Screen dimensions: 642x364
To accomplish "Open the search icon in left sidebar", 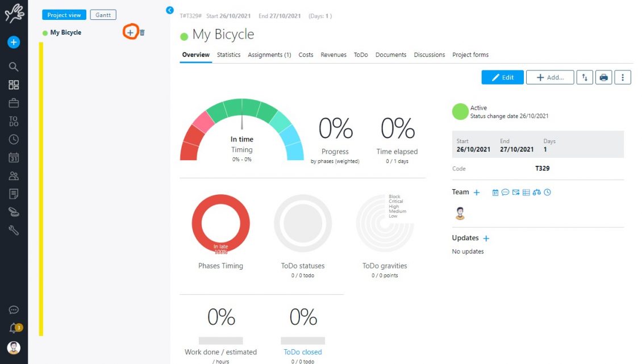I will click(14, 66).
